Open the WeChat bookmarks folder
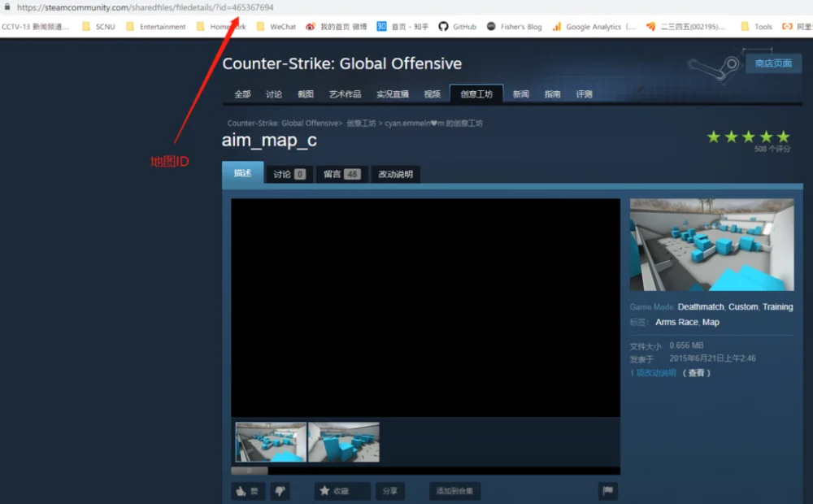This screenshot has width=813, height=504. [276, 27]
